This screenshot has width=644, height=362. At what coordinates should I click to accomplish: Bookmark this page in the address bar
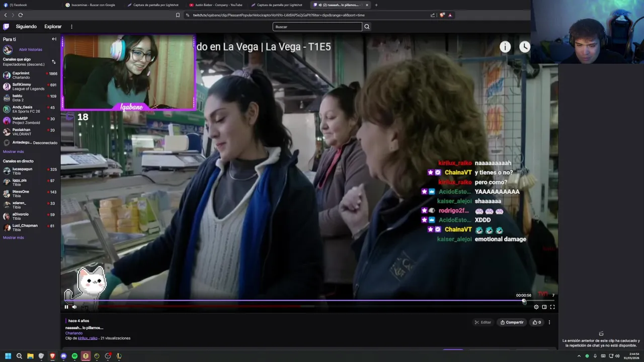[178, 15]
